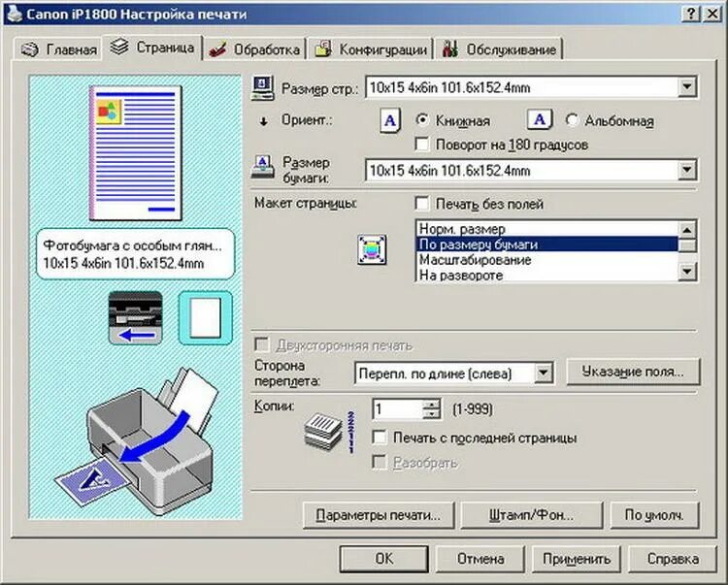Close the print settings dialog

[x=711, y=14]
